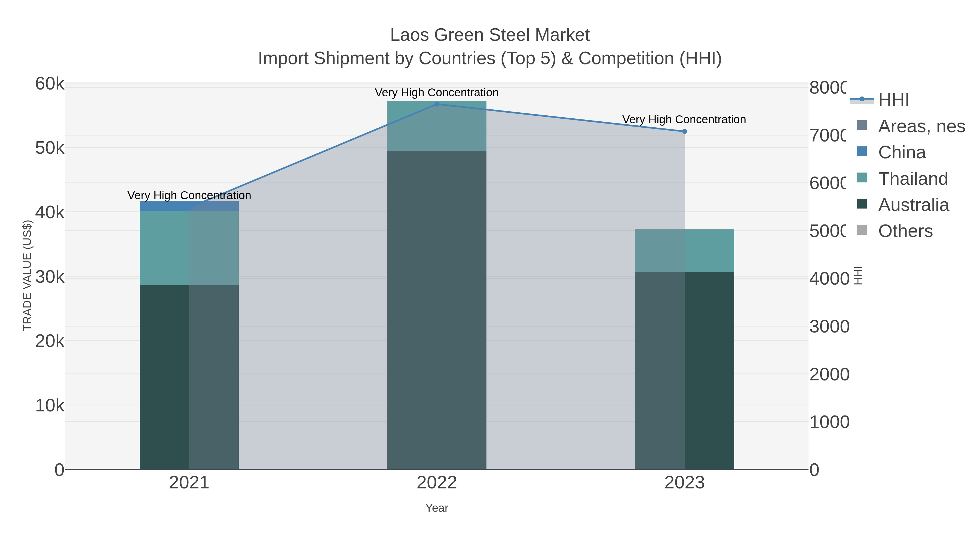Viewport: 980px width, 551px height.
Task: Toggle the Areas, nes legend entry
Action: pyautogui.click(x=911, y=126)
